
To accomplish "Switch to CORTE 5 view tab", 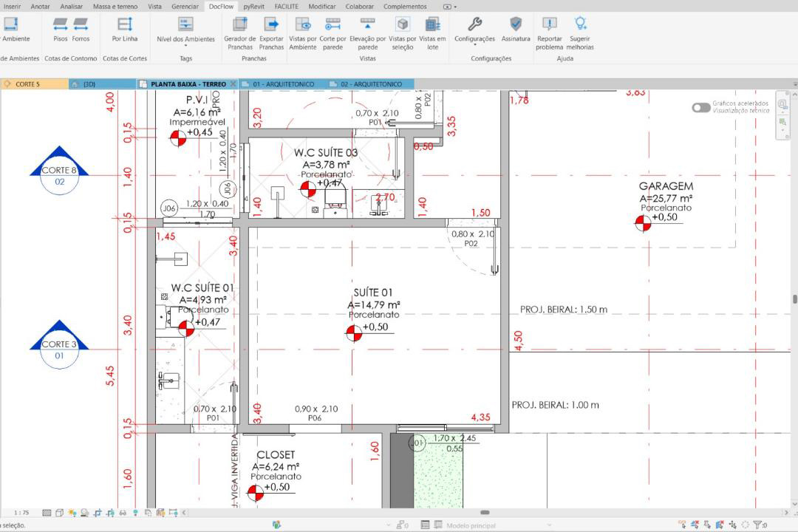I will [x=34, y=84].
